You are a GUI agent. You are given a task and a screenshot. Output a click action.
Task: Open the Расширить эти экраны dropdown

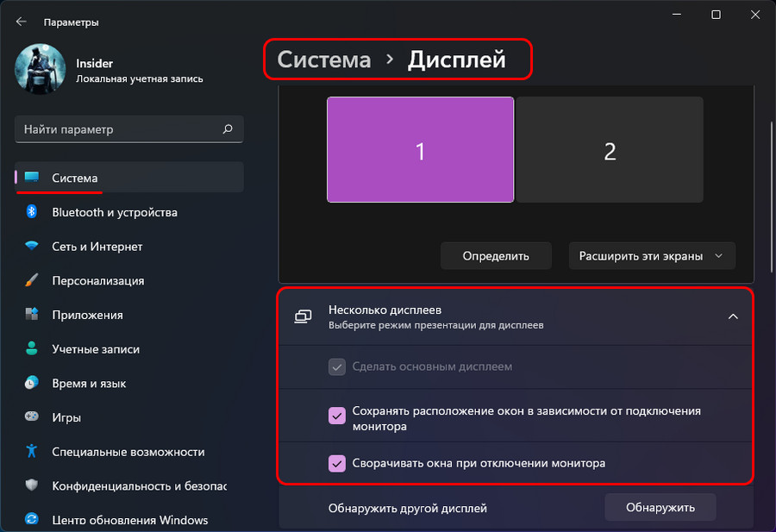[651, 255]
